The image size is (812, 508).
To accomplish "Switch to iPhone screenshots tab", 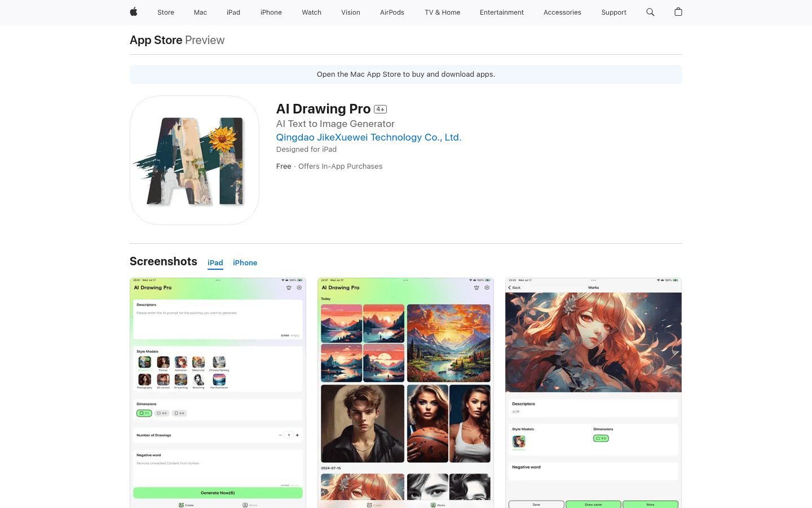I will point(245,263).
